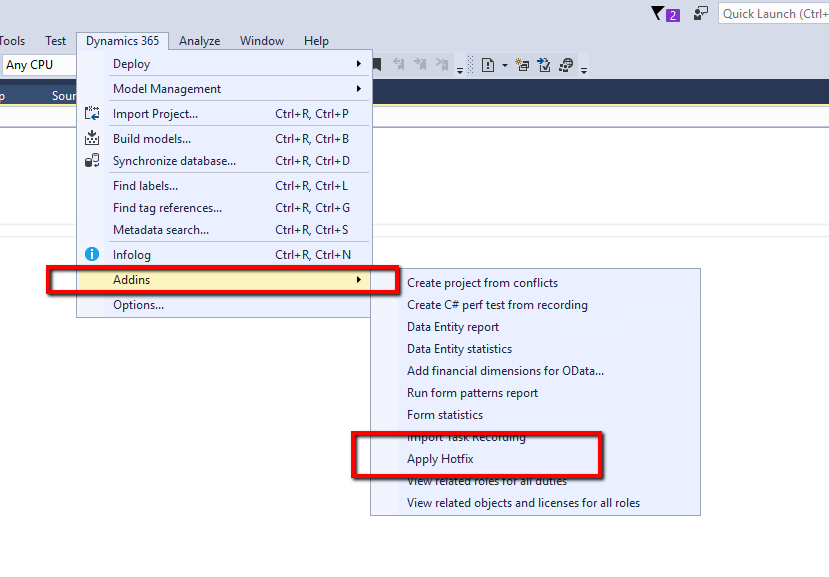Click the checklist with blue arrow icon

point(544,65)
